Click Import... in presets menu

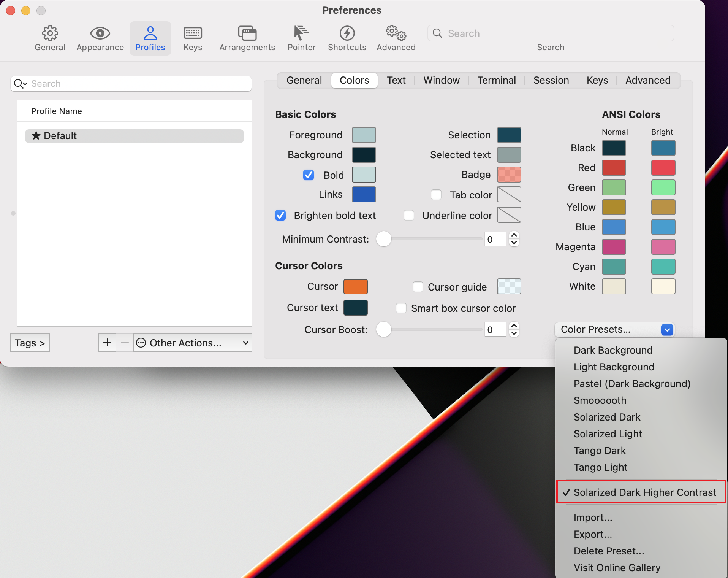[641, 517]
